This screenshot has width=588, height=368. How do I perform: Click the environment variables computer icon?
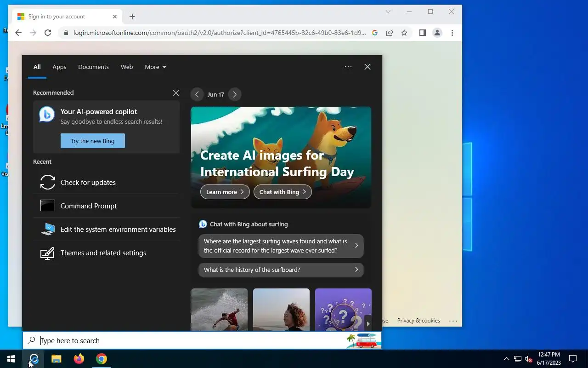tap(47, 229)
